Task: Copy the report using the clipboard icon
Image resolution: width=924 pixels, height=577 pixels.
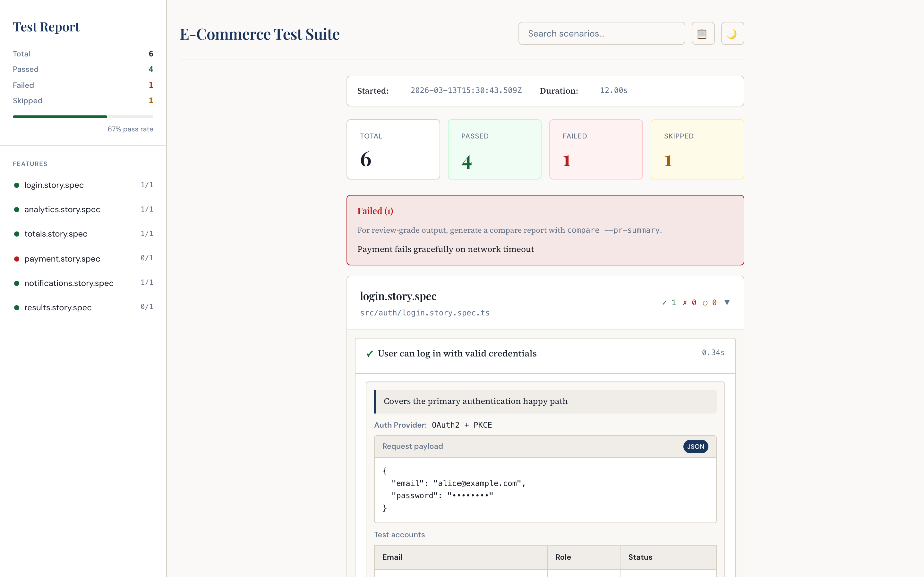Action: [703, 33]
